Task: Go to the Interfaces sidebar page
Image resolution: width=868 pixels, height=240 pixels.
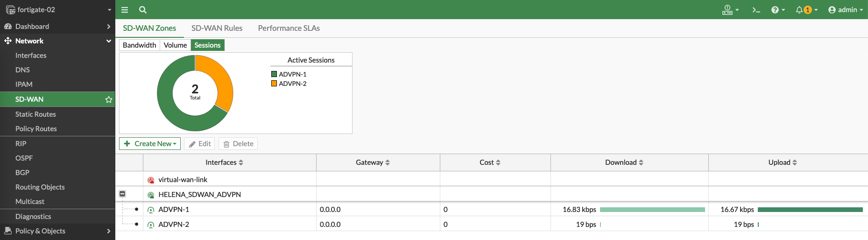Action: pyautogui.click(x=31, y=56)
